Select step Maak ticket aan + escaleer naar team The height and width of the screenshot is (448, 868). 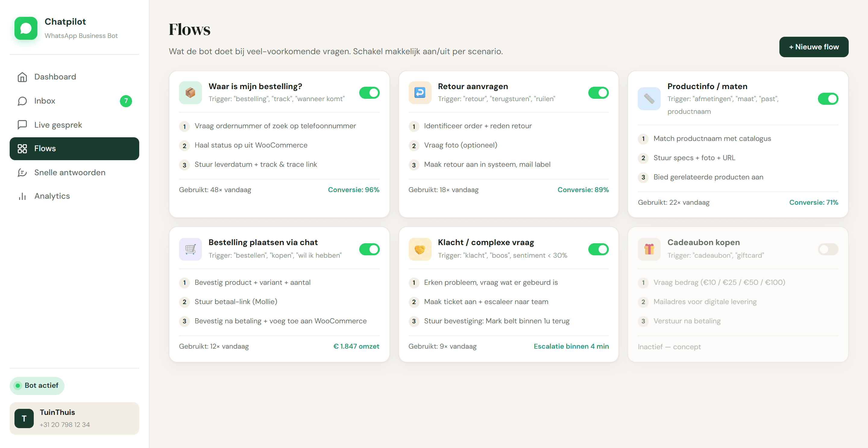tap(486, 302)
